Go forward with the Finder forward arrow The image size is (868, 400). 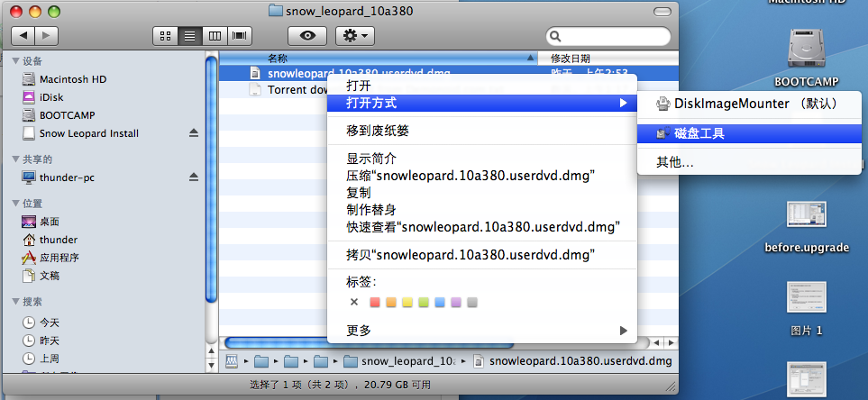47,36
